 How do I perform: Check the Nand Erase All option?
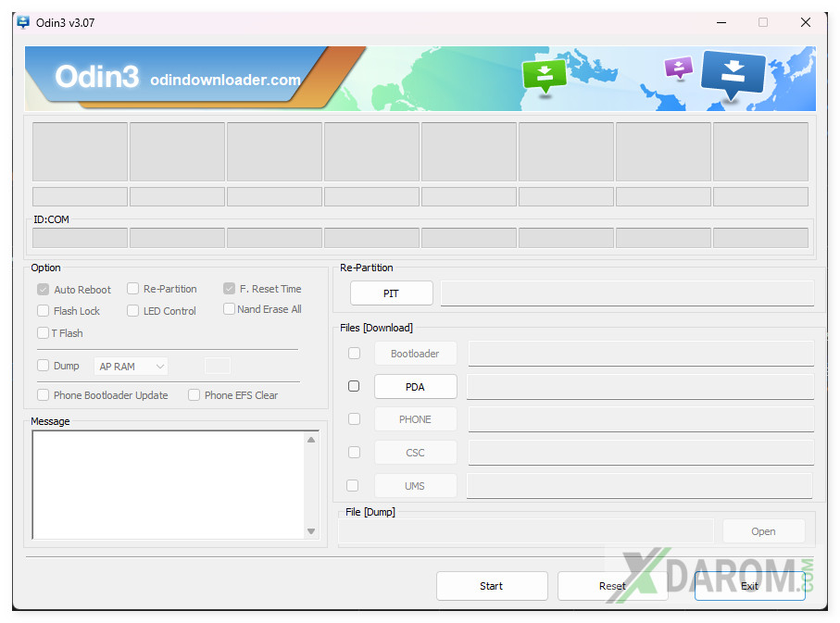(229, 309)
